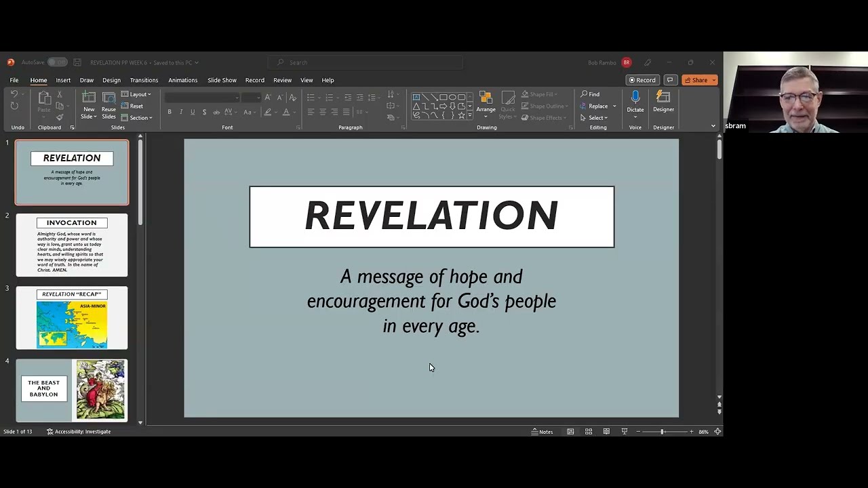Viewport: 868px width, 488px height.
Task: Open the File menu
Action: click(14, 80)
